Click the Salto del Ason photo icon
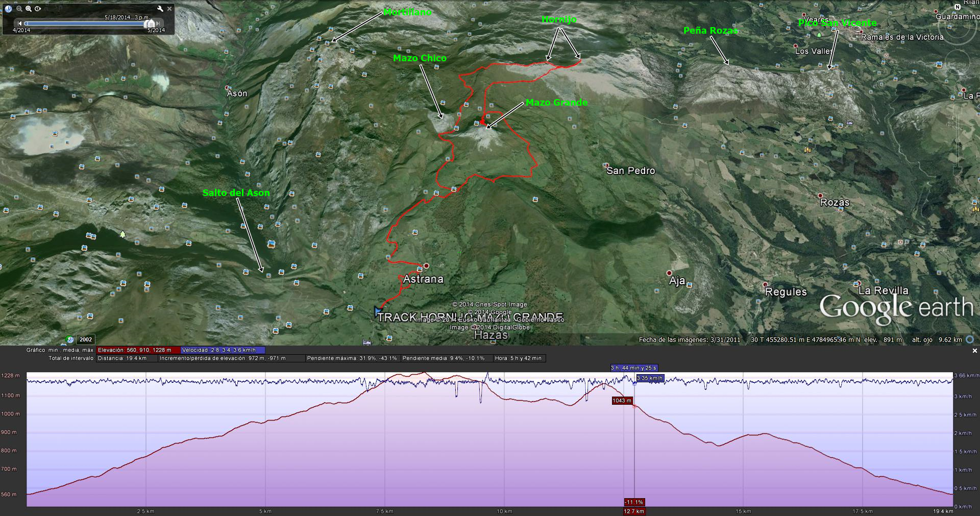This screenshot has height=516, width=980. tap(268, 276)
